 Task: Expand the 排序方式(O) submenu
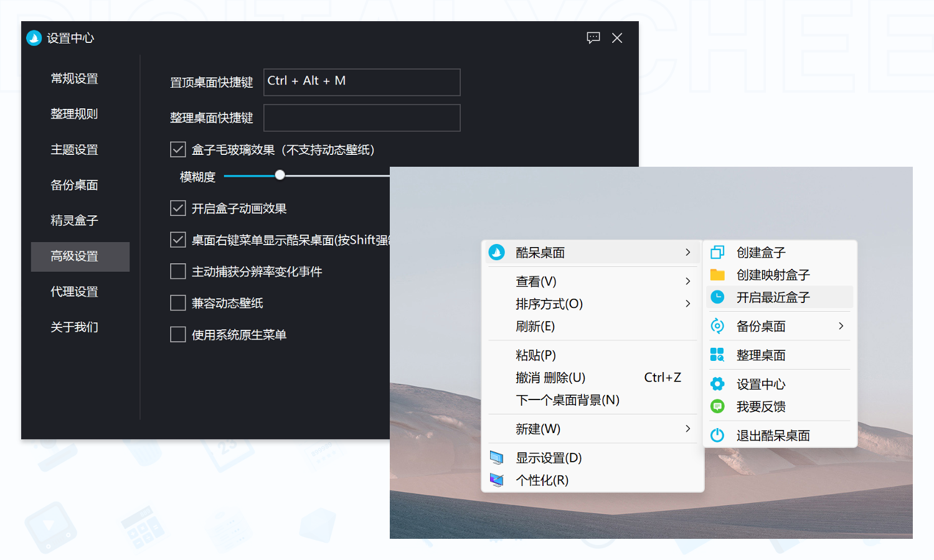(x=687, y=304)
